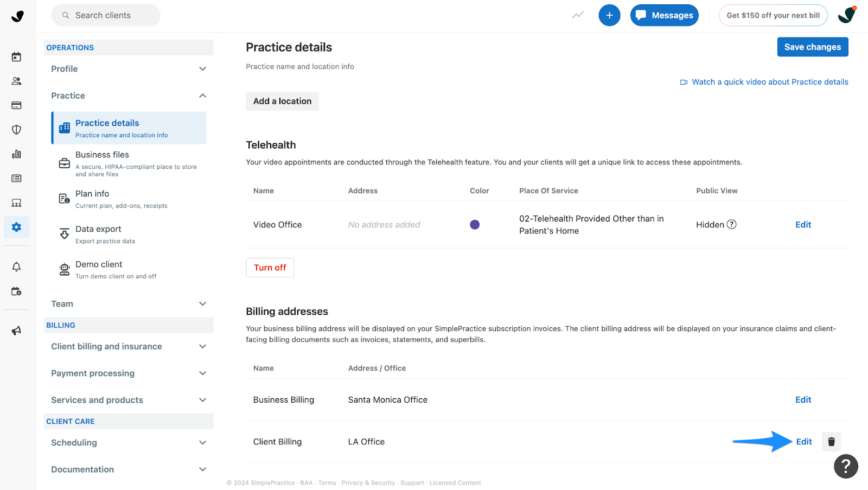Open the Licensed Content footer link
This screenshot has width=868, height=490.
(455, 483)
